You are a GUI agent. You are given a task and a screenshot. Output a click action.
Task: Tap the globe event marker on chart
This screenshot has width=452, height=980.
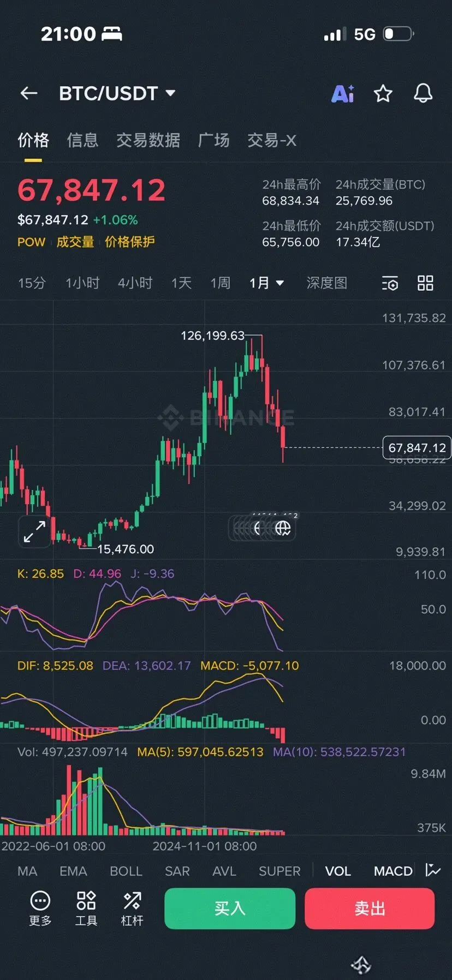(282, 528)
